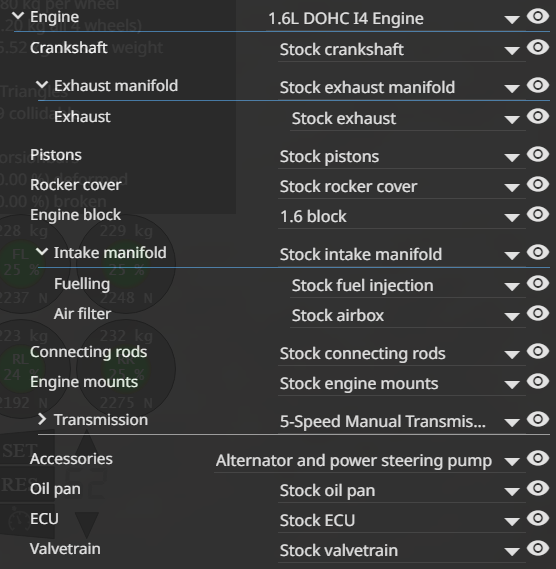The height and width of the screenshot is (569, 556).
Task: Hide the 1.6 block engine block
Action: [x=537, y=214]
